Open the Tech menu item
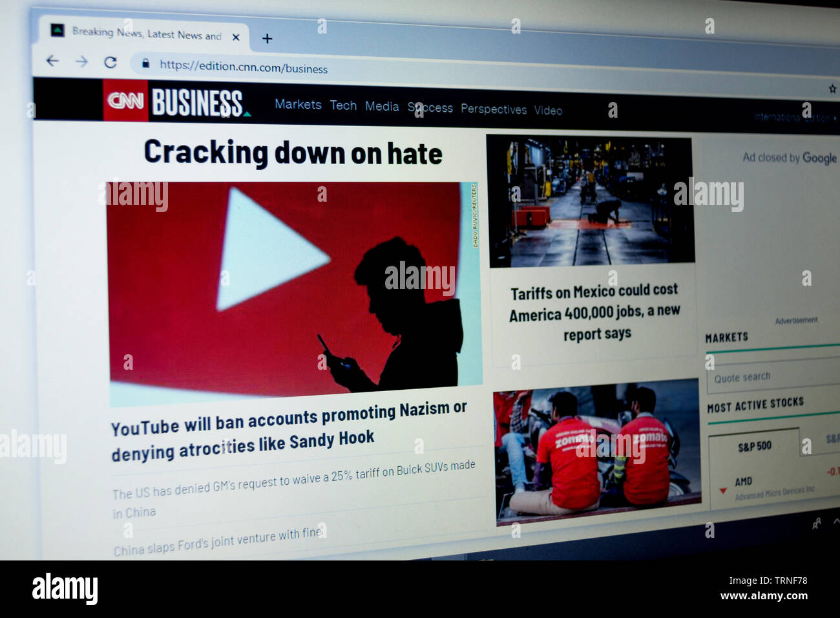 click(x=343, y=105)
